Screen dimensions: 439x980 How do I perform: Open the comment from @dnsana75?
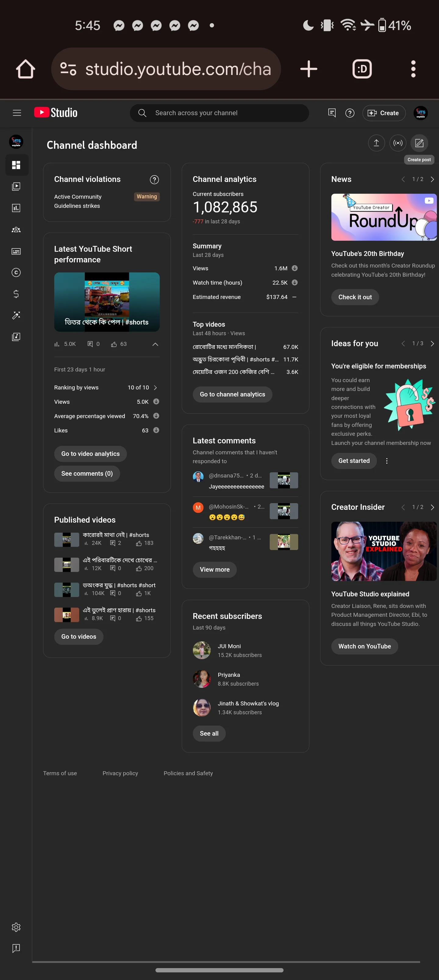pos(245,481)
